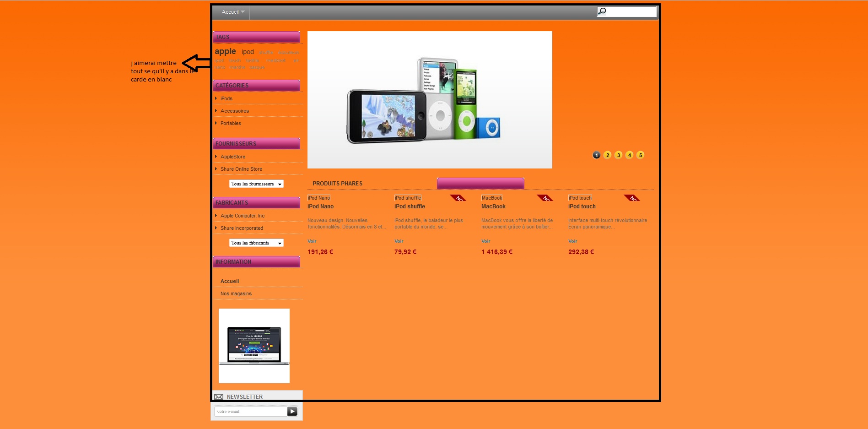Open the iPods category link

pyautogui.click(x=226, y=98)
